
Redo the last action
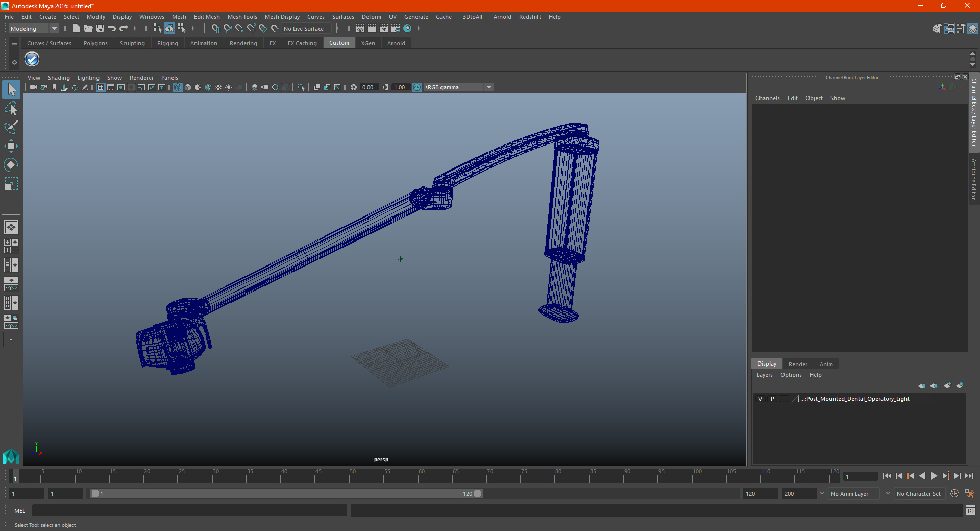(124, 29)
